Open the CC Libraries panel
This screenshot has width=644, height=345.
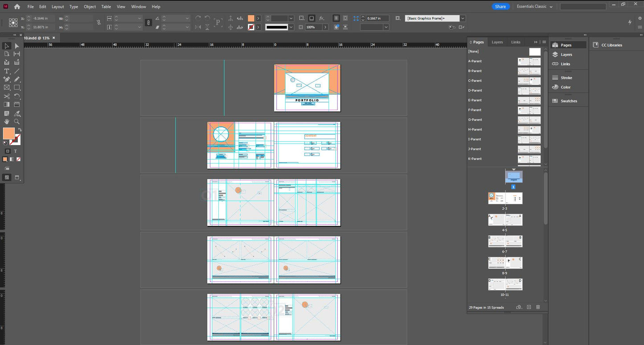611,45
